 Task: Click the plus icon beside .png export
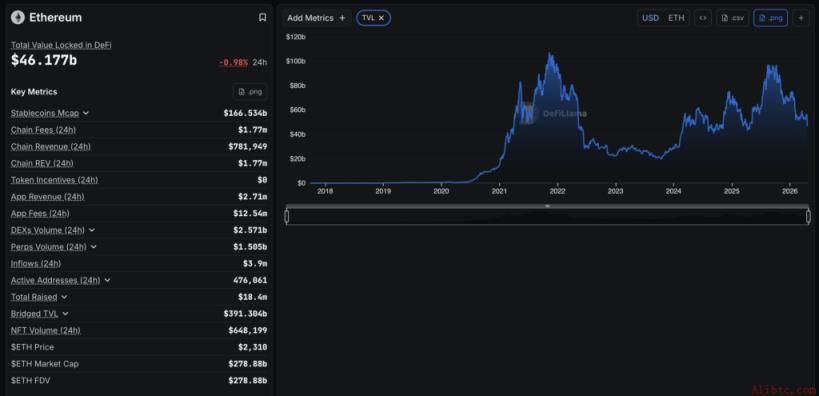point(801,18)
